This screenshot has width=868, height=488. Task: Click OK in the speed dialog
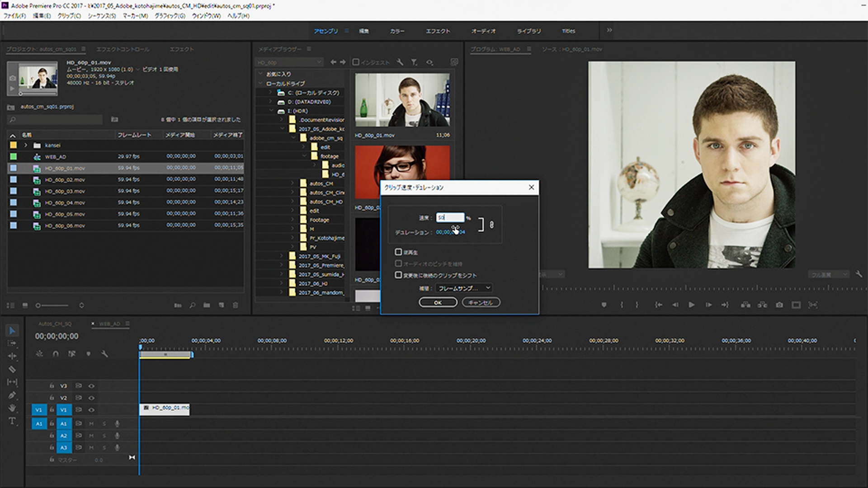438,303
